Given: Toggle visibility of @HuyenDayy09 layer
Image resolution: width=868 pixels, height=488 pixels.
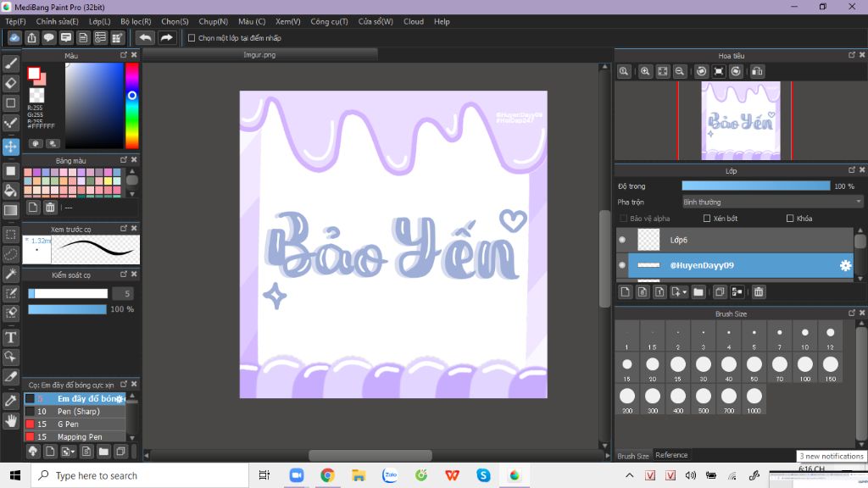Looking at the screenshot, I should point(622,265).
